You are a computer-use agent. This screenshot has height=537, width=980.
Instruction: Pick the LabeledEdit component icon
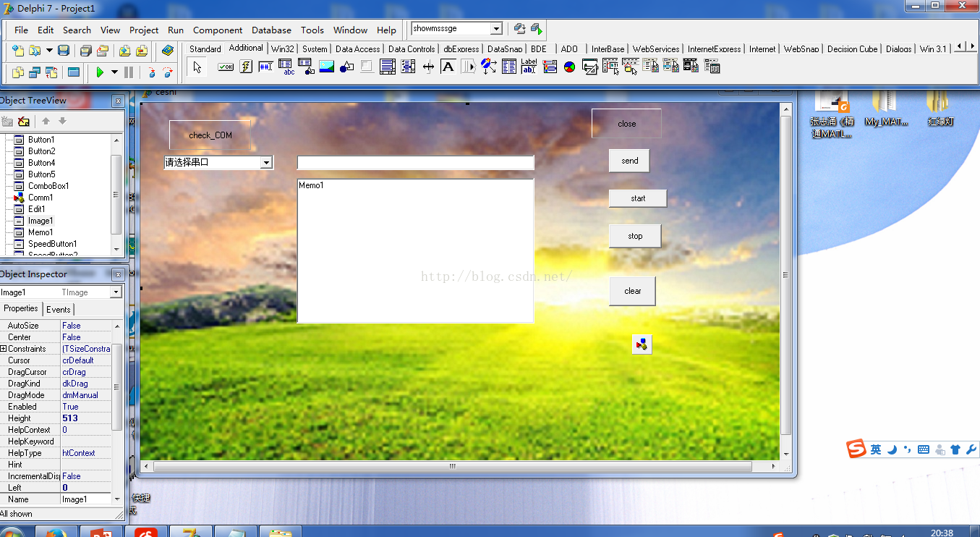[x=529, y=67]
